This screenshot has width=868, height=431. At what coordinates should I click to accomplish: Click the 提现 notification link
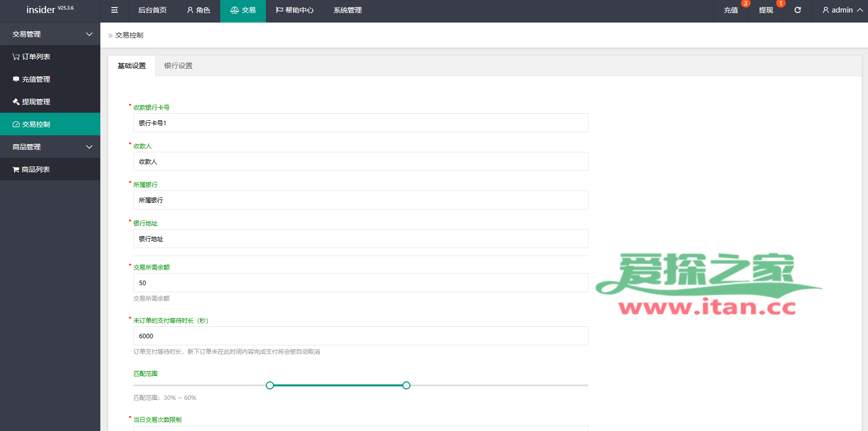tap(766, 10)
